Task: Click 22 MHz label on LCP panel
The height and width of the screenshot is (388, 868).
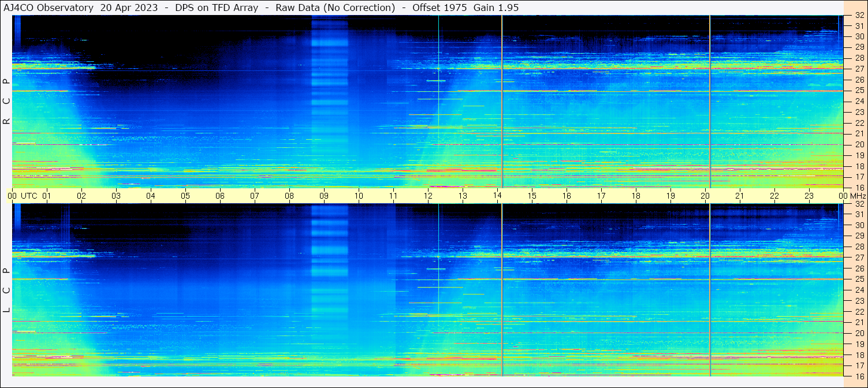Action: pos(859,312)
